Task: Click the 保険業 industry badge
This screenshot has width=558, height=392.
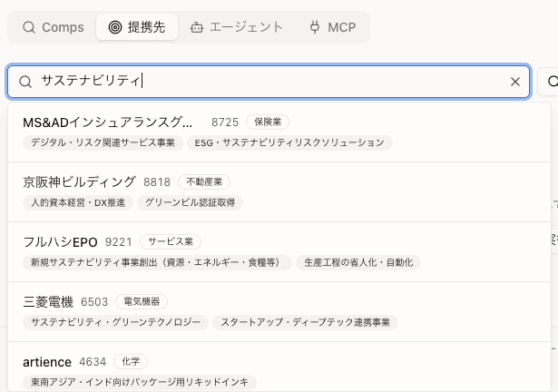Action: coord(268,122)
